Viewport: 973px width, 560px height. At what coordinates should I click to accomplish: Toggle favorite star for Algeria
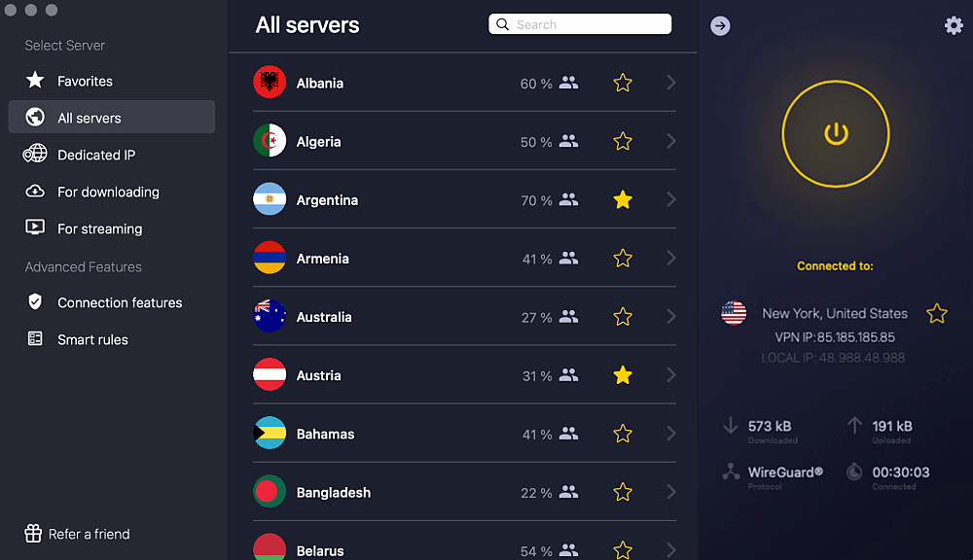click(x=623, y=141)
